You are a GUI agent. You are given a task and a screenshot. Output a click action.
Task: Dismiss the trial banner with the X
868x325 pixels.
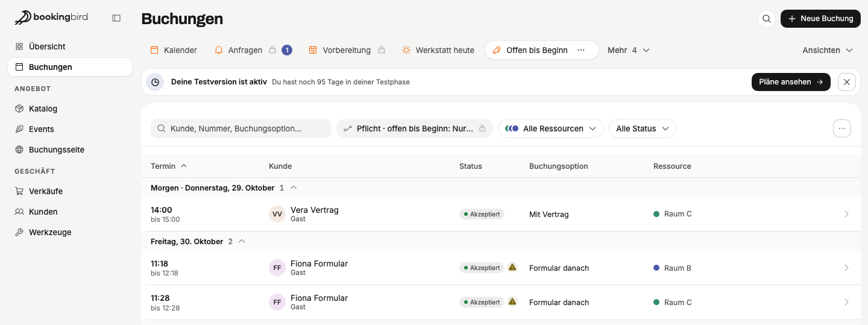pyautogui.click(x=847, y=82)
